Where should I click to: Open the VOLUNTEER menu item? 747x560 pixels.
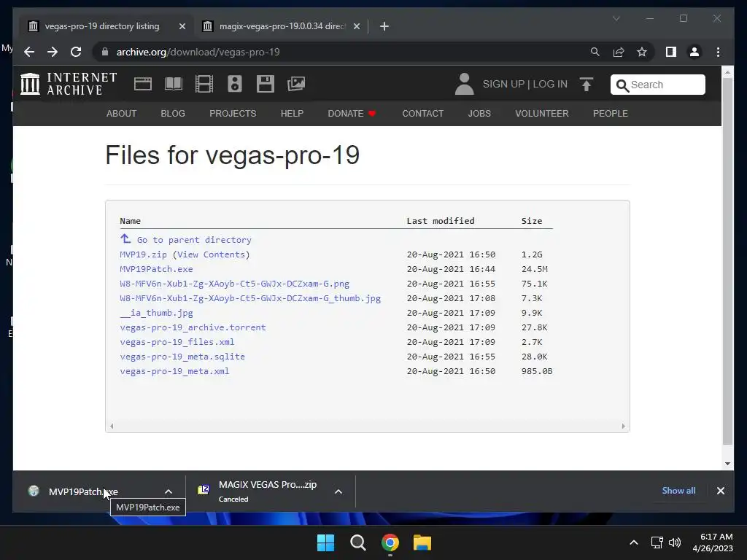(542, 113)
